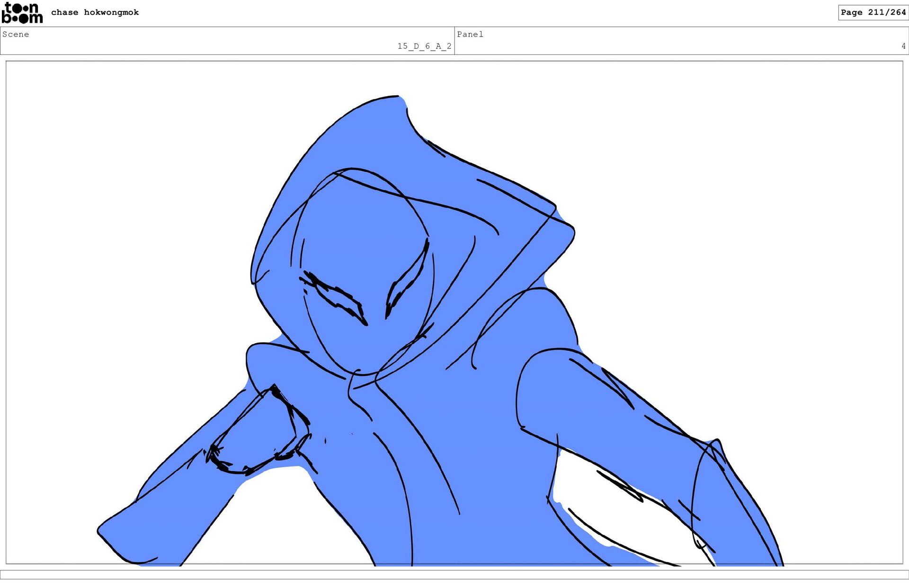Click the Panel header label

click(470, 34)
